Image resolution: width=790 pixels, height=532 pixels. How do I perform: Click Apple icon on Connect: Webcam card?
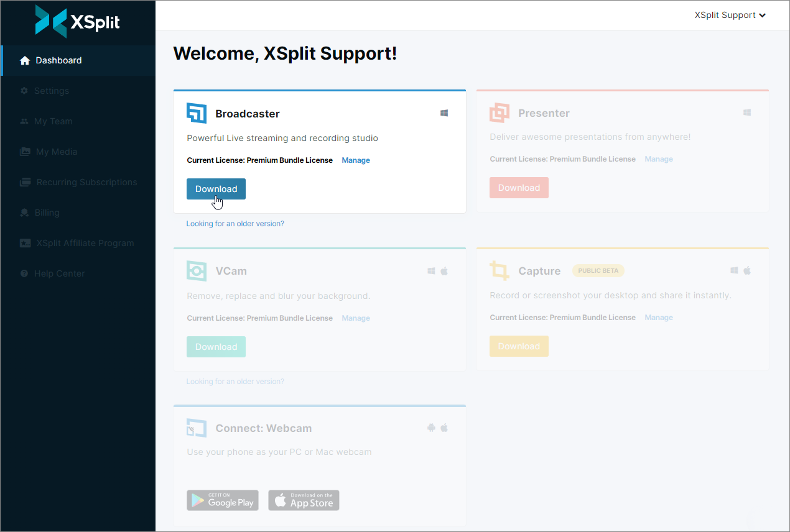pos(444,428)
